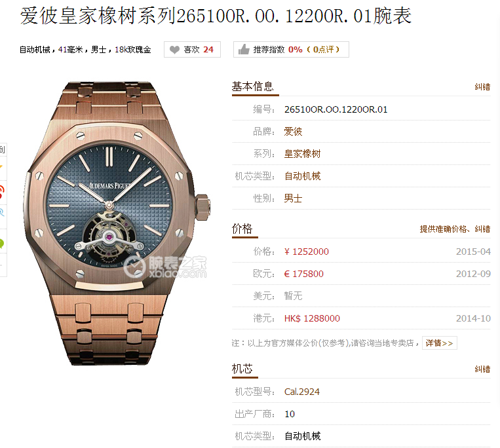Open the 详情>> price details button
The image size is (500, 448).
click(x=440, y=343)
